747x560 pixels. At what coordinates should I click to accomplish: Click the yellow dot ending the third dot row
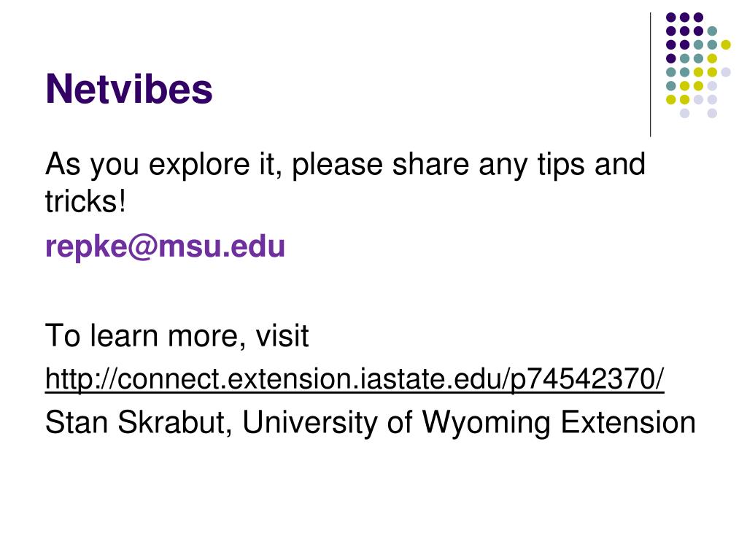tap(726, 44)
